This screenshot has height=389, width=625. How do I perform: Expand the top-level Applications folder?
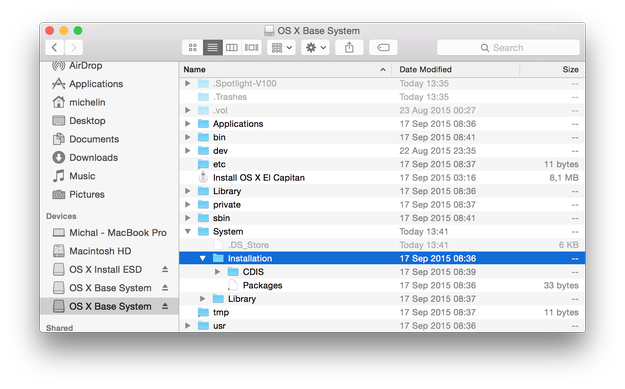(188, 124)
